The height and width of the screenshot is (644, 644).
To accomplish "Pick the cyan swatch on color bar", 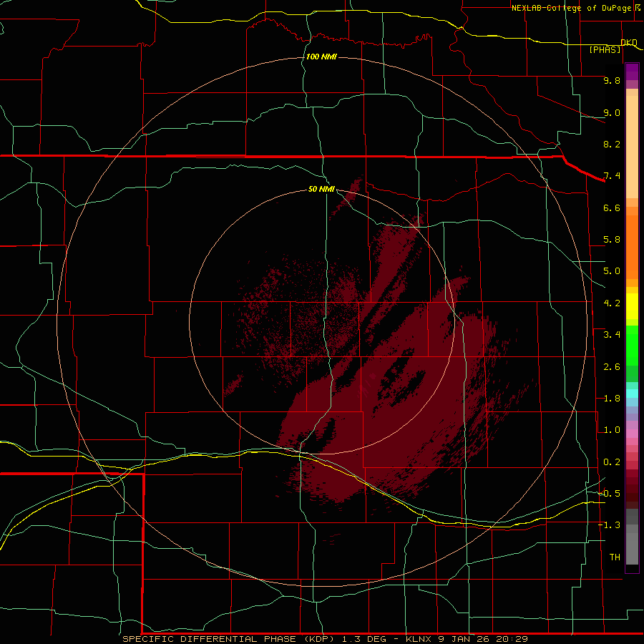I will click(632, 394).
